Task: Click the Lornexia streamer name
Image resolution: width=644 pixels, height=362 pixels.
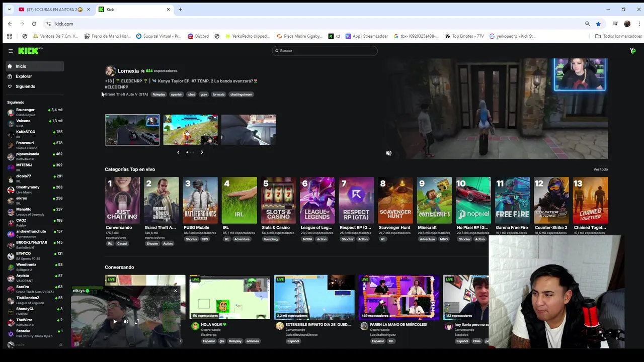Action: [x=128, y=71]
